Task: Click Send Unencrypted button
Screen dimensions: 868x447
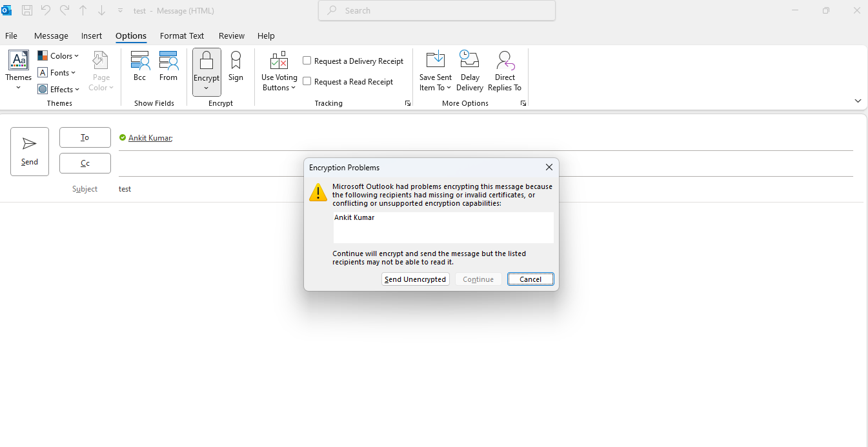Action: click(416, 279)
